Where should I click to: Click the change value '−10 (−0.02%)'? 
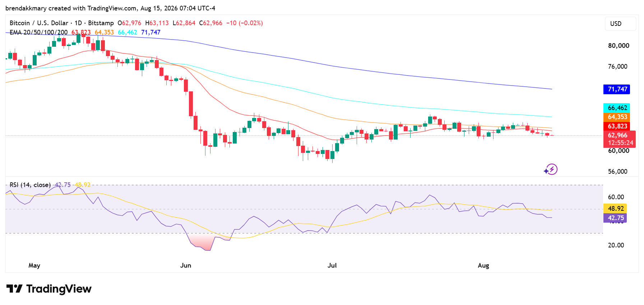[245, 23]
